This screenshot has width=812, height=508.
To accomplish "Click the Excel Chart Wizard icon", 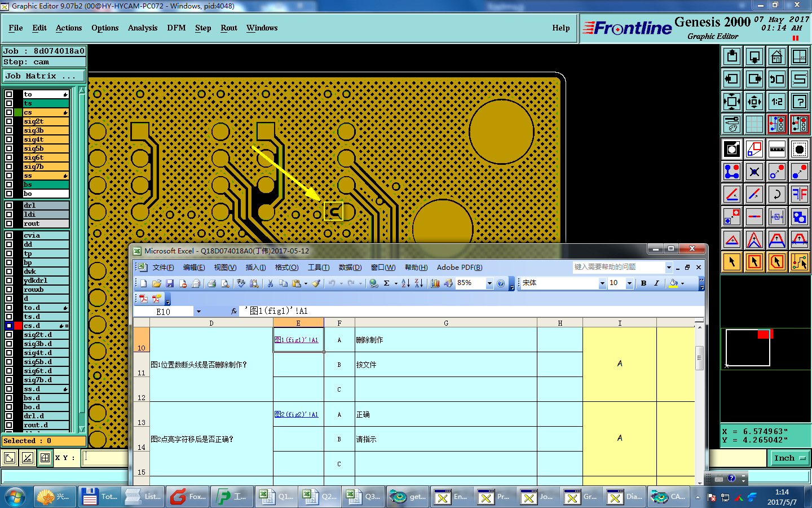I will [x=435, y=283].
